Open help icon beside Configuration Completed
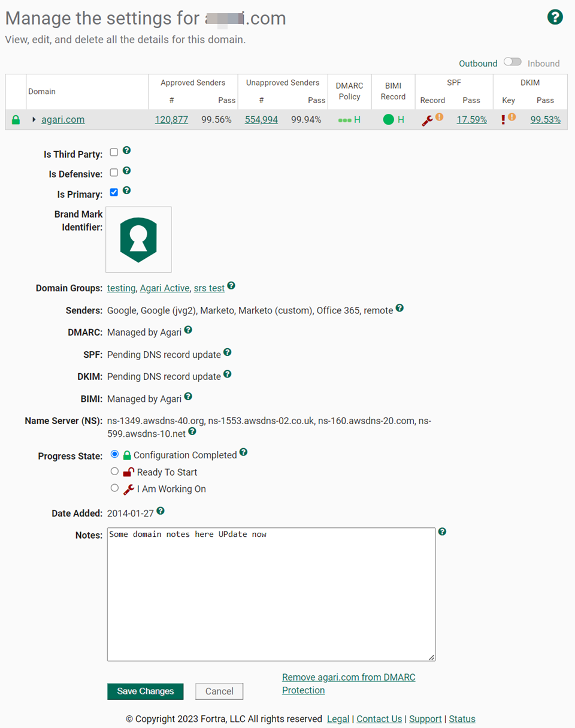Viewport: 575px width, 728px height. click(243, 452)
